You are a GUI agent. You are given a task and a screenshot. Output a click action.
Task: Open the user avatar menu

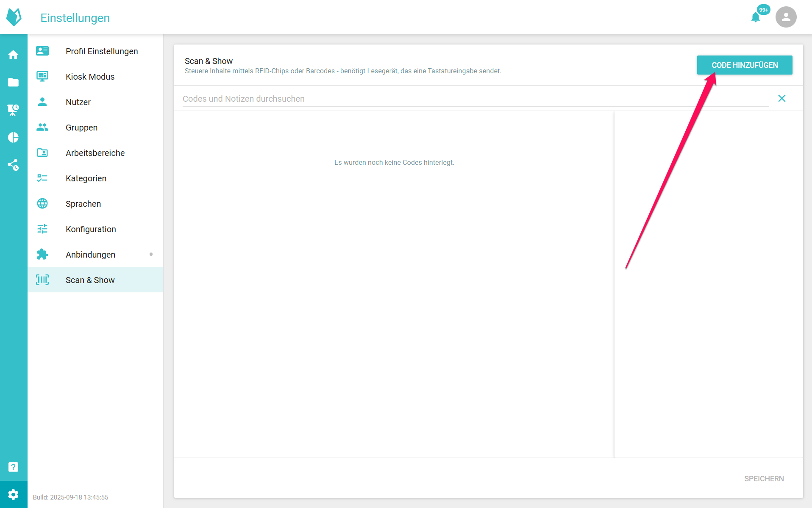tap(786, 17)
